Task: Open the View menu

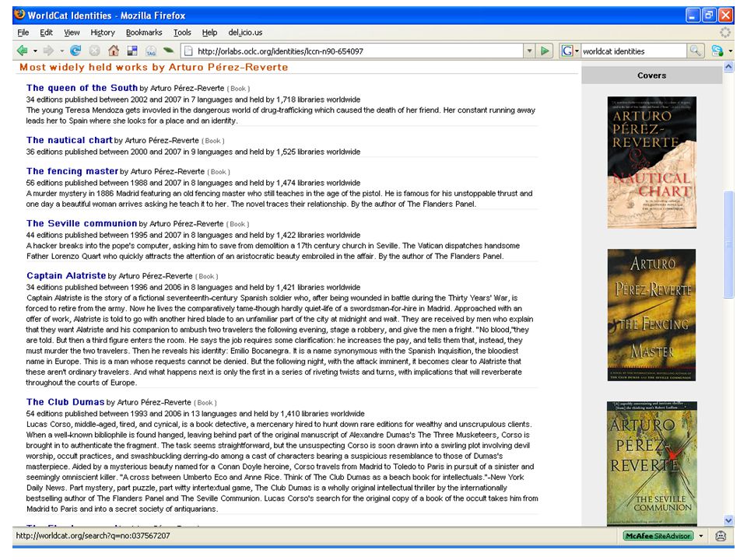Action: 72,33
